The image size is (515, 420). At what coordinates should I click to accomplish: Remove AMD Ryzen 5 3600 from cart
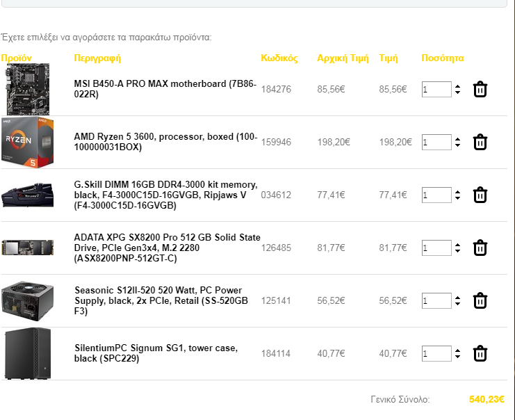(x=480, y=143)
